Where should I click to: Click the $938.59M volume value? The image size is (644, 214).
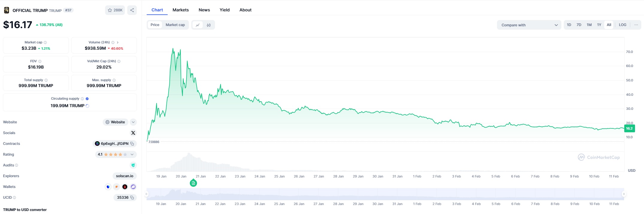coord(95,48)
